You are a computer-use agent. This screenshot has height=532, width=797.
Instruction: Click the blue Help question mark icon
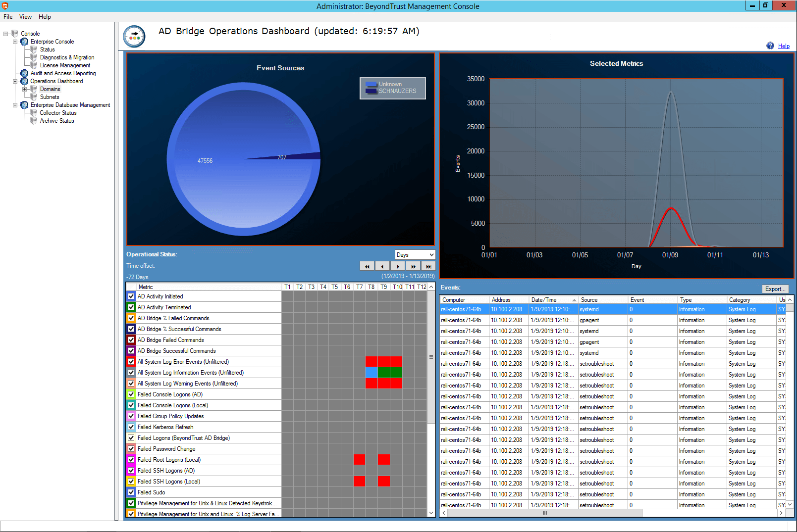coord(770,46)
